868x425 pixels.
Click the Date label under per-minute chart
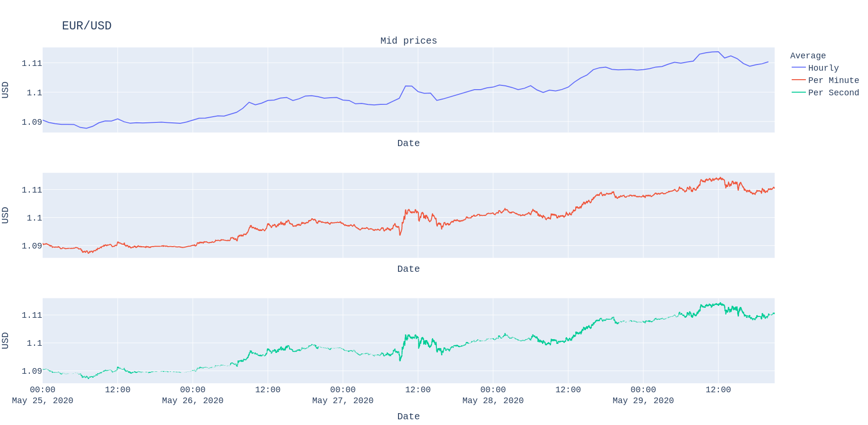click(x=408, y=269)
